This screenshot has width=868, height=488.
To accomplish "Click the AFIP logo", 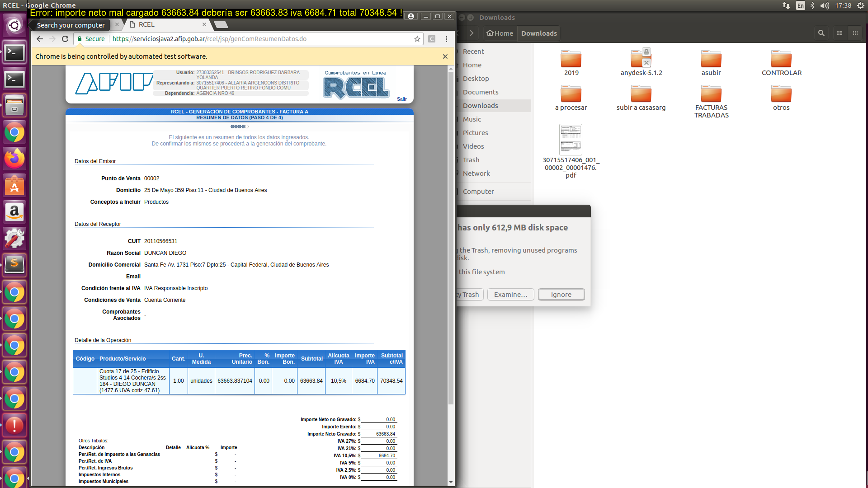I will click(x=114, y=84).
